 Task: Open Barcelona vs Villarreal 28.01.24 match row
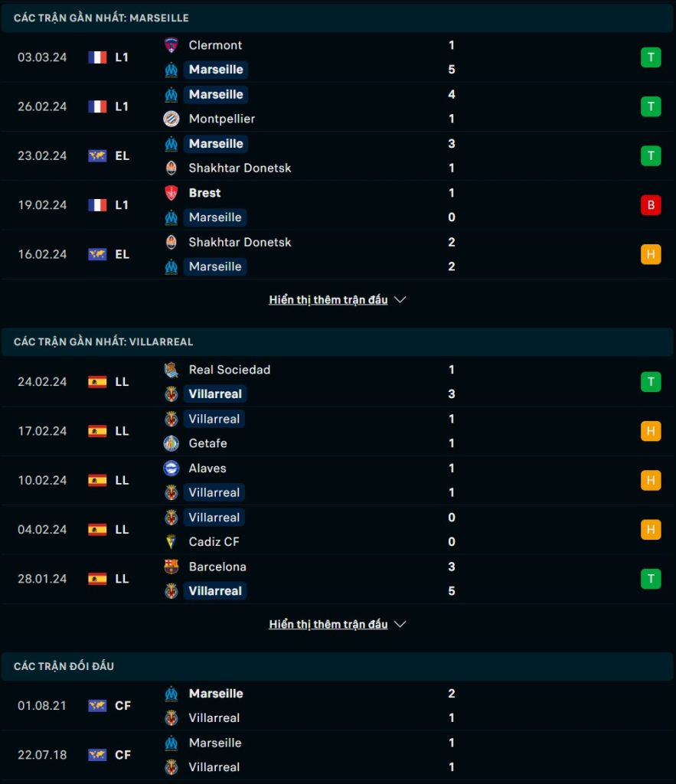pos(338,579)
